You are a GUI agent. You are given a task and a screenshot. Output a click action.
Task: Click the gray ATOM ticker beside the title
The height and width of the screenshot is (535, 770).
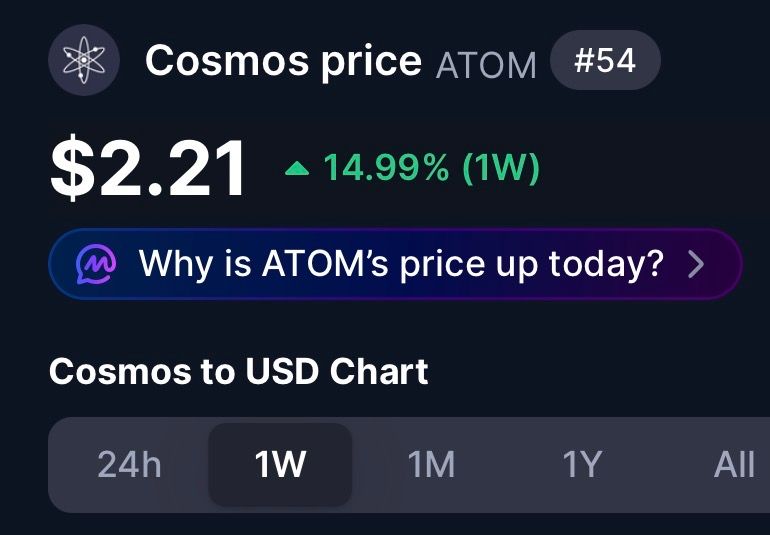point(486,65)
